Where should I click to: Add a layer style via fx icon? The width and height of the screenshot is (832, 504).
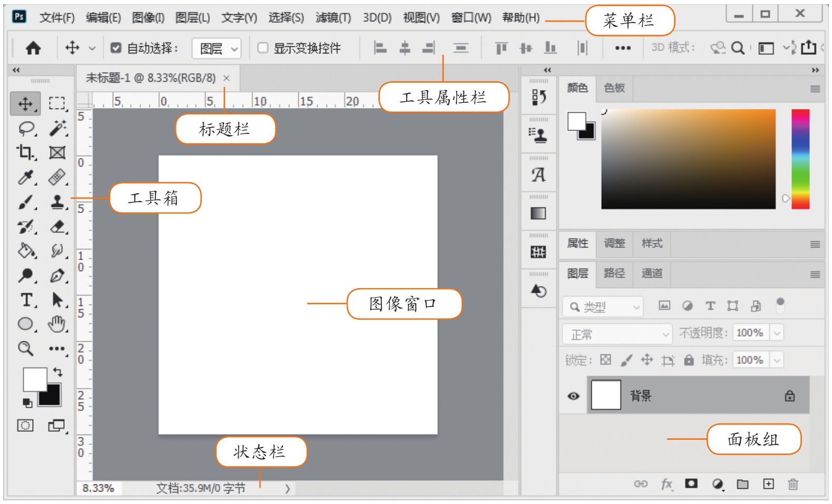(667, 483)
